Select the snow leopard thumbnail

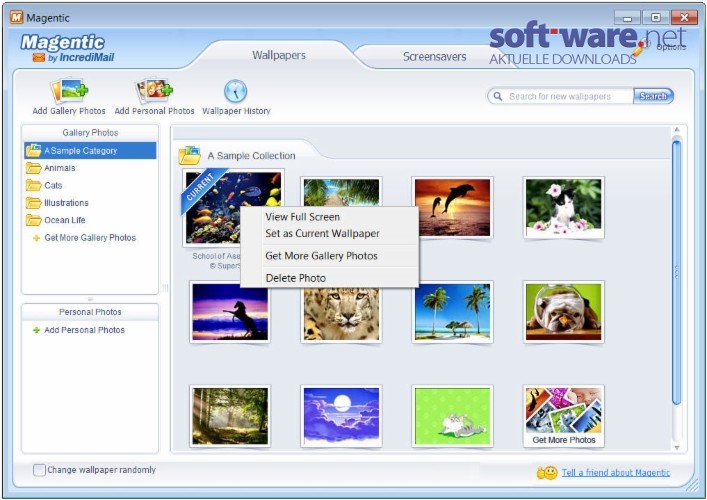(x=341, y=314)
